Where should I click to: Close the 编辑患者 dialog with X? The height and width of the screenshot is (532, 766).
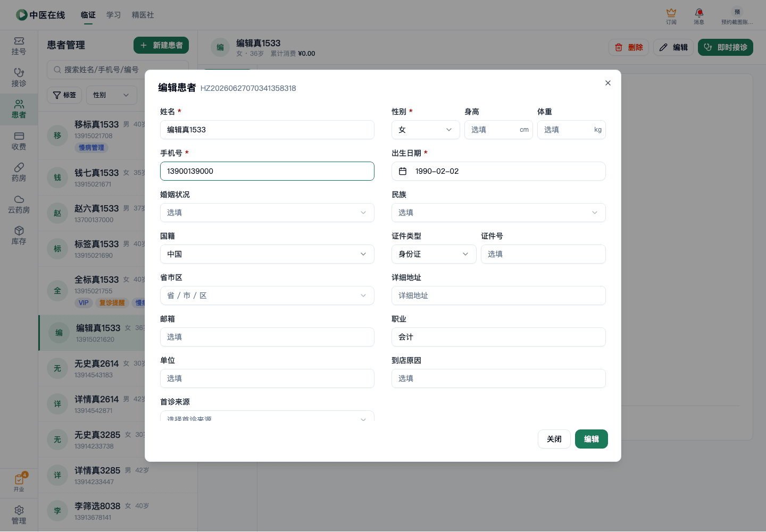pyautogui.click(x=608, y=83)
